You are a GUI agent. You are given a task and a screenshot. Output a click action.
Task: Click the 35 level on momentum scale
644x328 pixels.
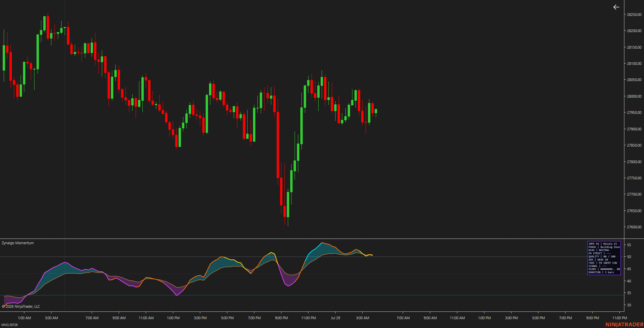tap(629, 293)
